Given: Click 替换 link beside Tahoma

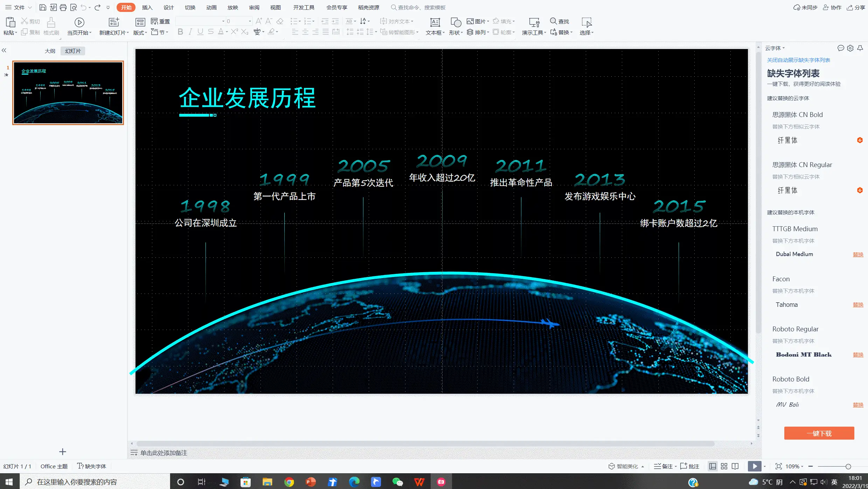Looking at the screenshot, I should point(858,304).
